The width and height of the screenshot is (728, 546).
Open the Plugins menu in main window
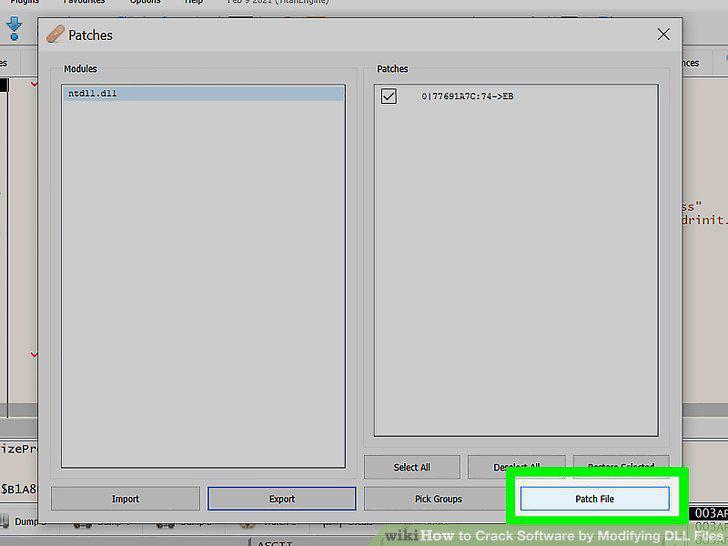pos(25,2)
